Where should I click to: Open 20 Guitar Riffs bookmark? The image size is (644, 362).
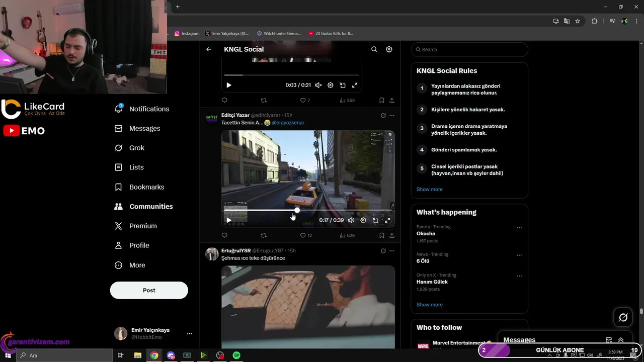click(x=331, y=34)
